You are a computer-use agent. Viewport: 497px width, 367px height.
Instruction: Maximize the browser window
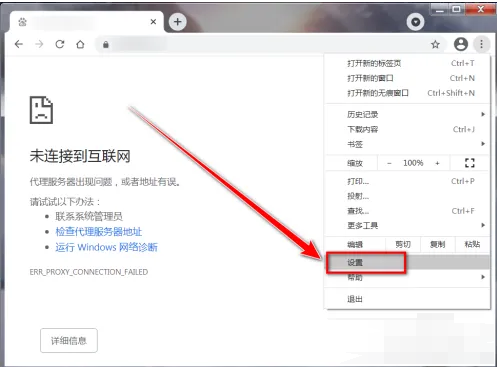(456, 10)
